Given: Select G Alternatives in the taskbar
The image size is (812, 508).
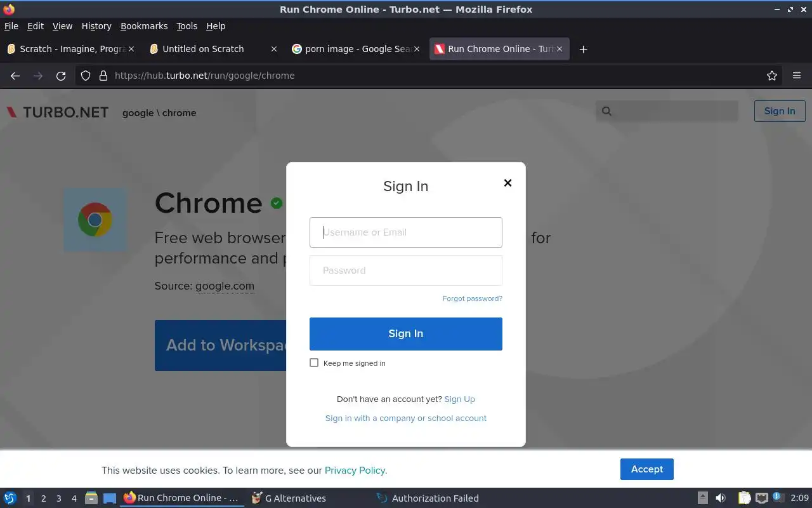Looking at the screenshot, I should (289, 498).
